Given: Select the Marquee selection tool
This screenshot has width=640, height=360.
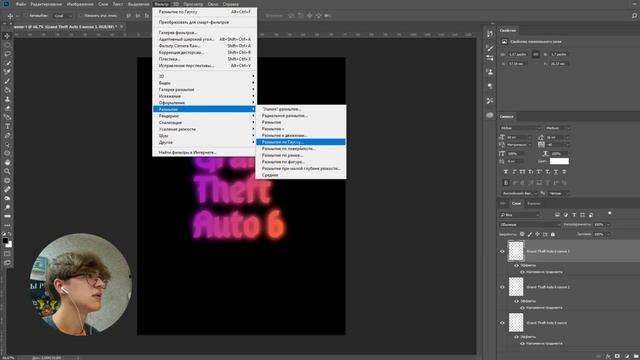Looking at the screenshot, I should (x=7, y=45).
